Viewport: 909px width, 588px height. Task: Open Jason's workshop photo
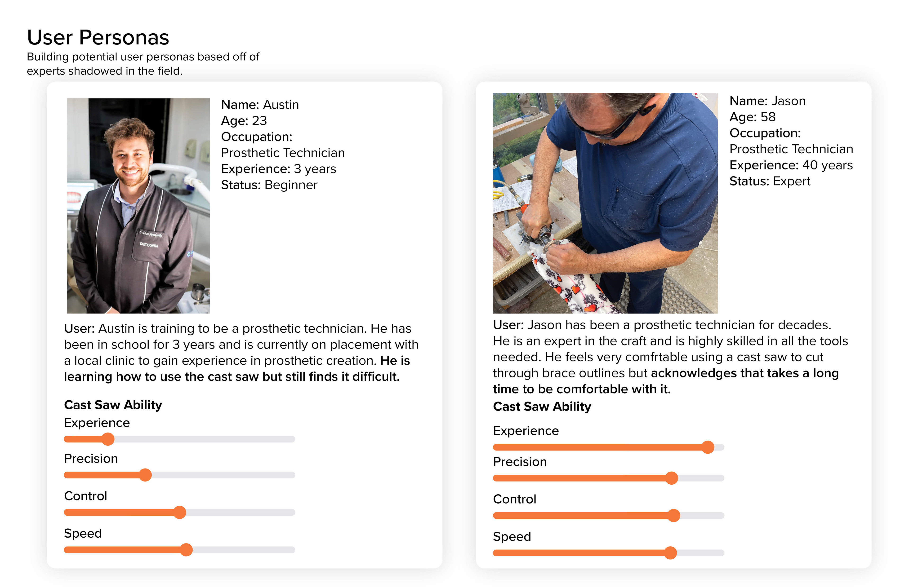pyautogui.click(x=605, y=203)
